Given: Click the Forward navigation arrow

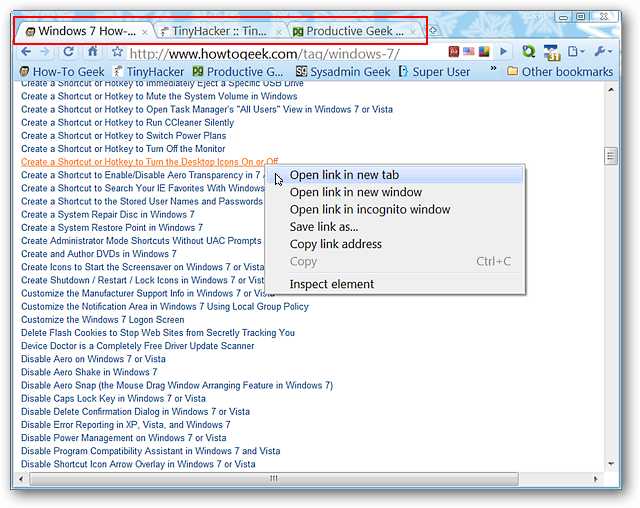Looking at the screenshot, I should [x=46, y=52].
